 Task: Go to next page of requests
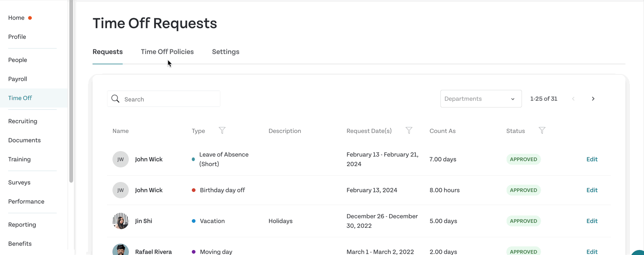coord(593,99)
